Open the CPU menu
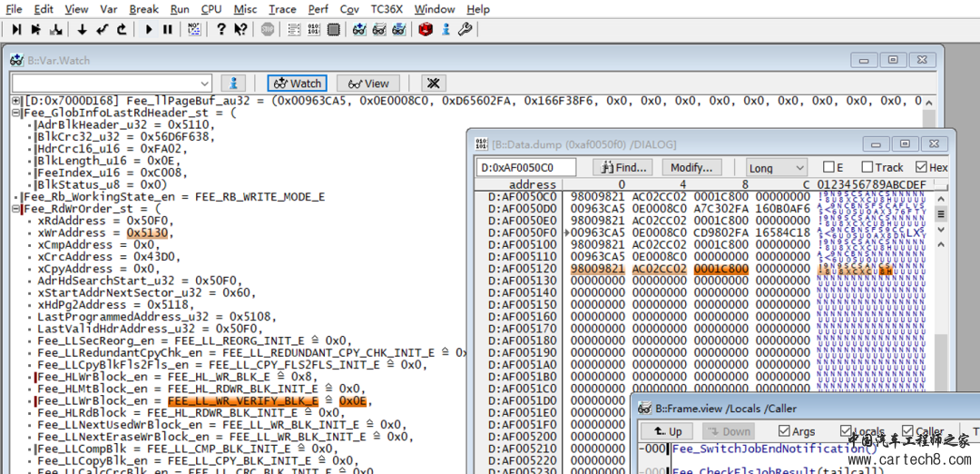Viewport: 980px width, 474px height. (x=211, y=9)
